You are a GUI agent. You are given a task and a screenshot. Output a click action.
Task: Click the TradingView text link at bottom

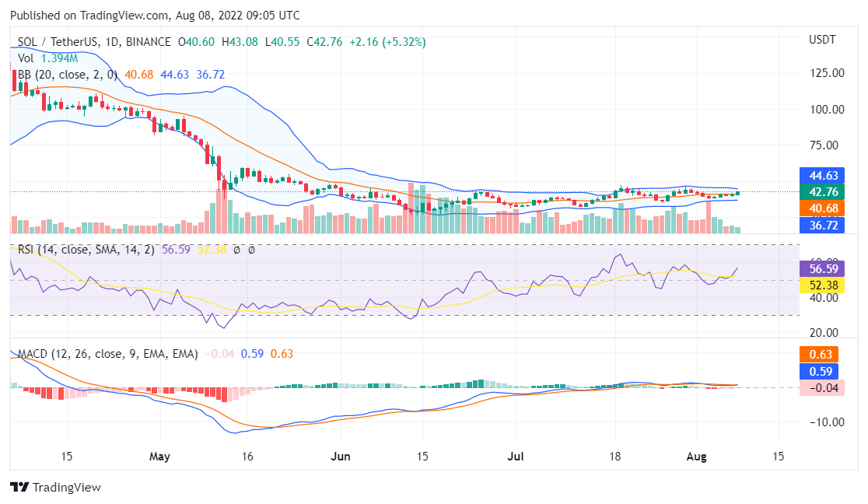[x=67, y=488]
